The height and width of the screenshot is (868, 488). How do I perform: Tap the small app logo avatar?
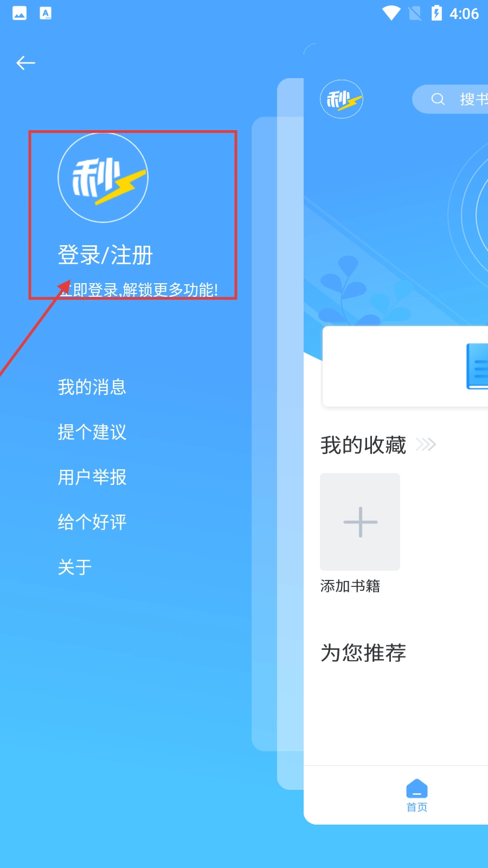(342, 99)
